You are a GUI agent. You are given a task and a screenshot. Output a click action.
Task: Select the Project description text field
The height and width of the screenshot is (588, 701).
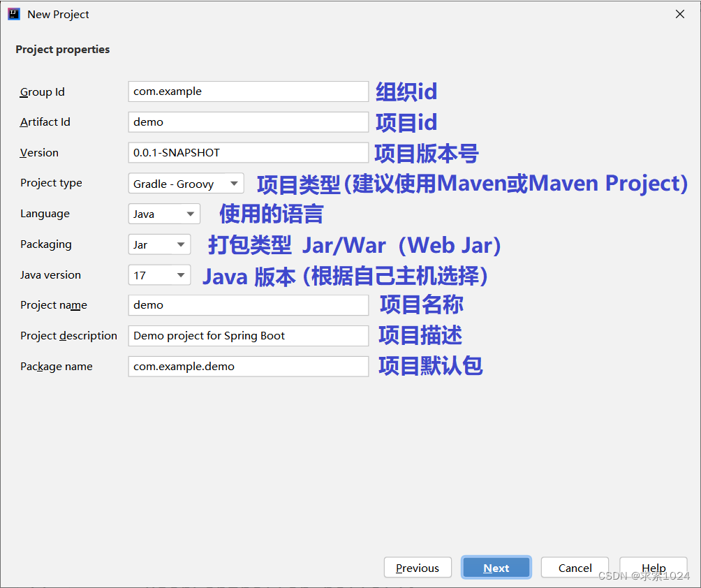(x=248, y=336)
